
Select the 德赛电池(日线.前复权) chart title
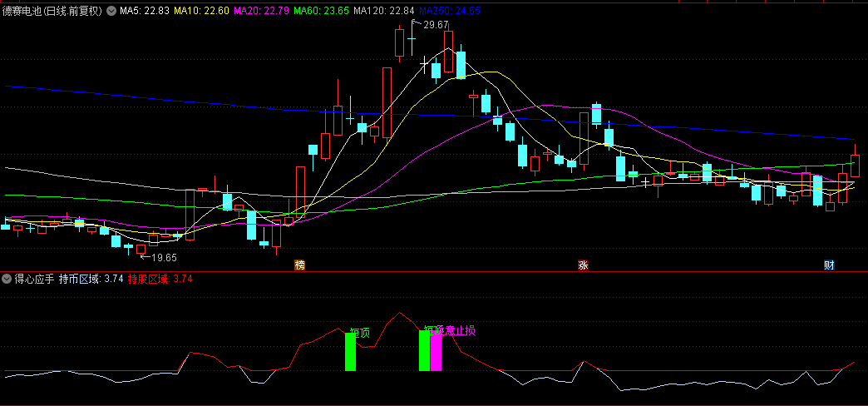tap(52, 11)
